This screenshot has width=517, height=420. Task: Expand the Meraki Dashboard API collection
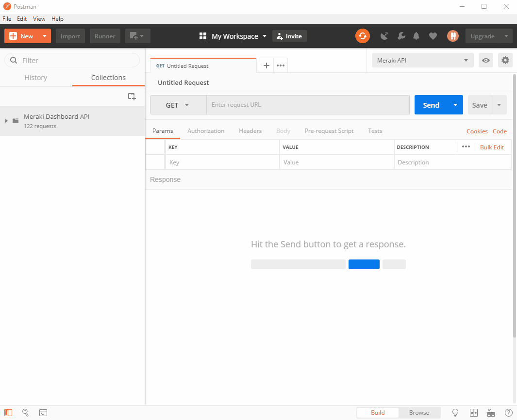point(6,120)
